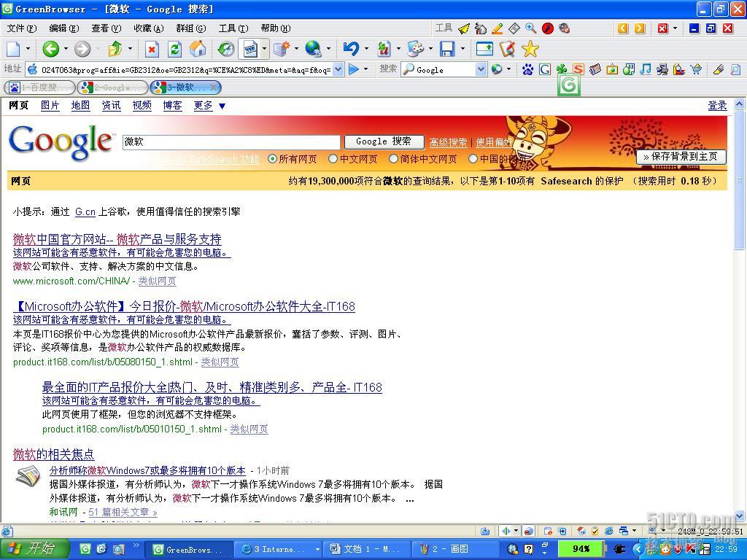747x560 pixels.
Task: Open the G.cn link in the tip
Action: (85, 212)
